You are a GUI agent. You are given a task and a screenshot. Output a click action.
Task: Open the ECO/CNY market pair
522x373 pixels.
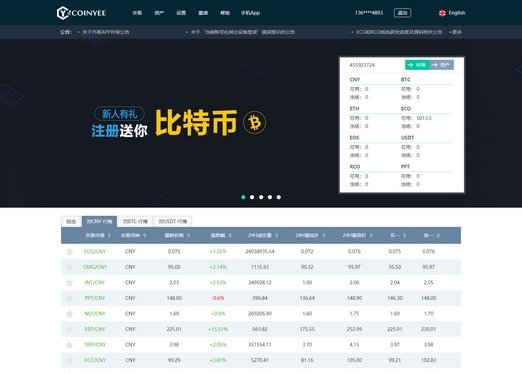pos(95,252)
